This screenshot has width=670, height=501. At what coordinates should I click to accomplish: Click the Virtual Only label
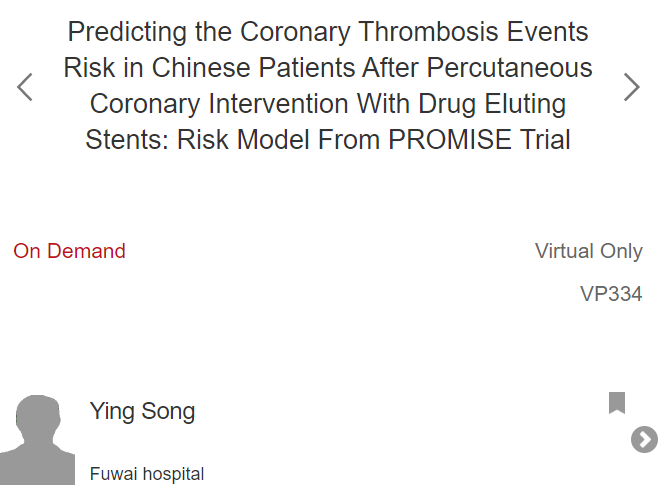click(x=589, y=251)
